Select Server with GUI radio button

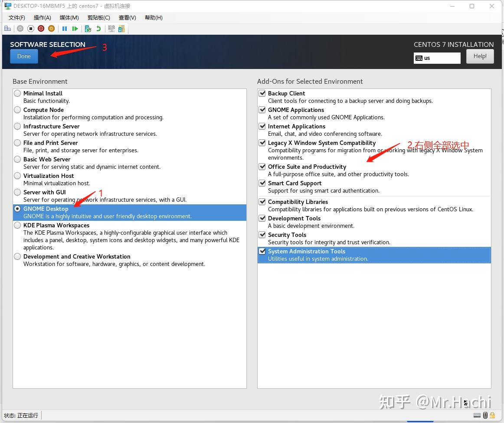pos(17,192)
